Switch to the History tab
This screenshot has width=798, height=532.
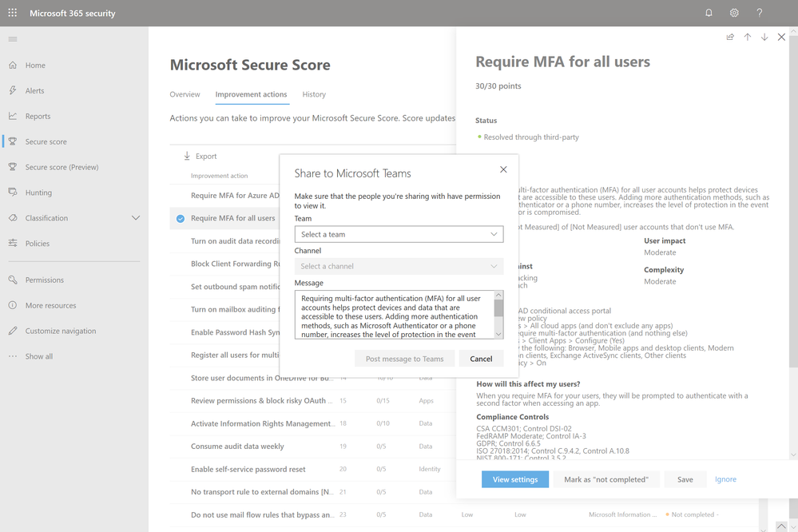coord(314,94)
